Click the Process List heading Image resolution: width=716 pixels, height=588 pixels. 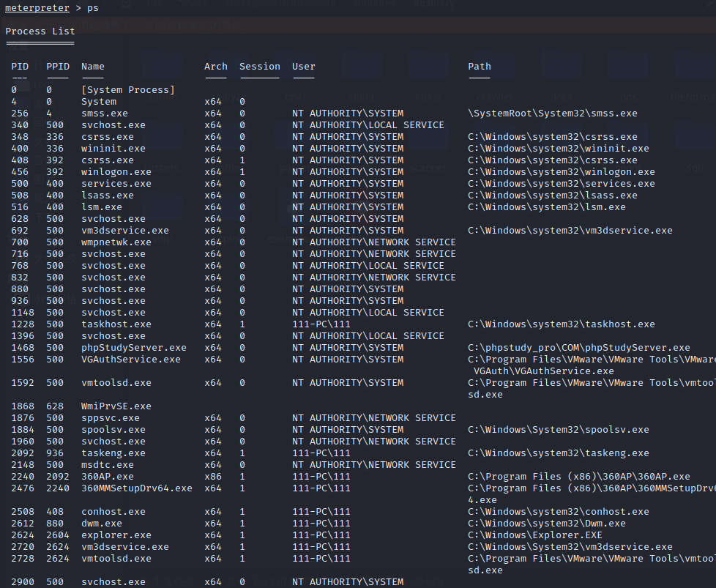pyautogui.click(x=40, y=31)
